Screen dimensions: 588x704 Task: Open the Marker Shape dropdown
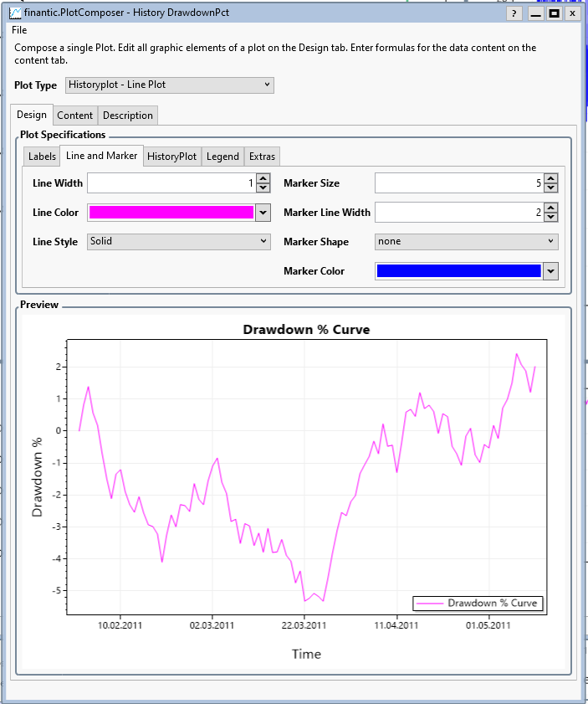(x=466, y=241)
